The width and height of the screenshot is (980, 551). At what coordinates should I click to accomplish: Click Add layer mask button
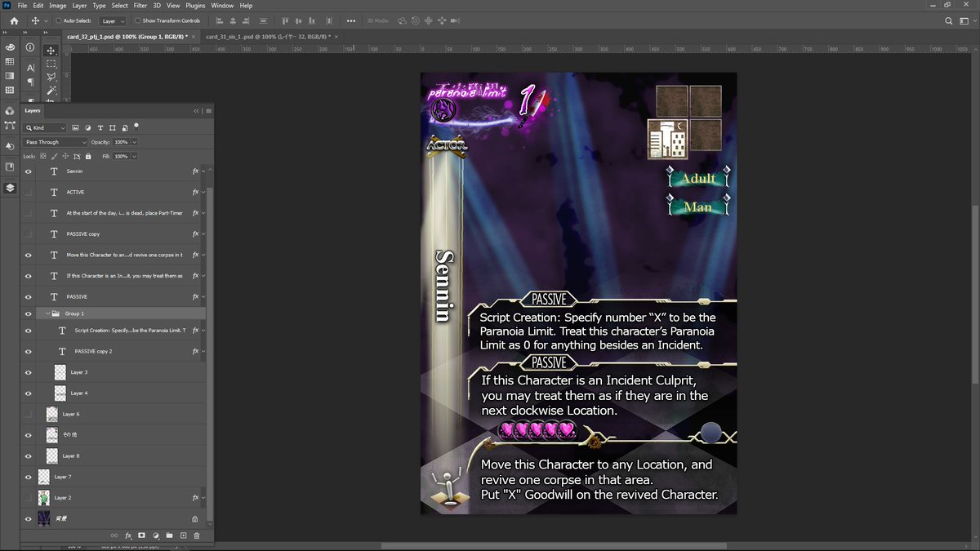[x=141, y=535]
